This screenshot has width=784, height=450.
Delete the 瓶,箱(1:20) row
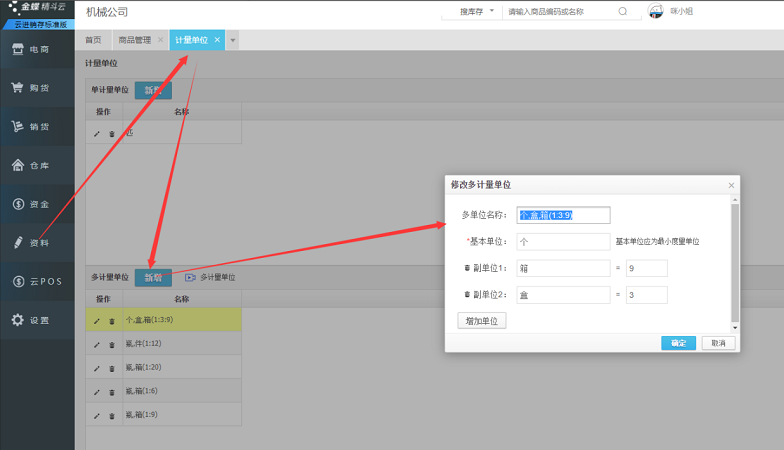(x=111, y=368)
